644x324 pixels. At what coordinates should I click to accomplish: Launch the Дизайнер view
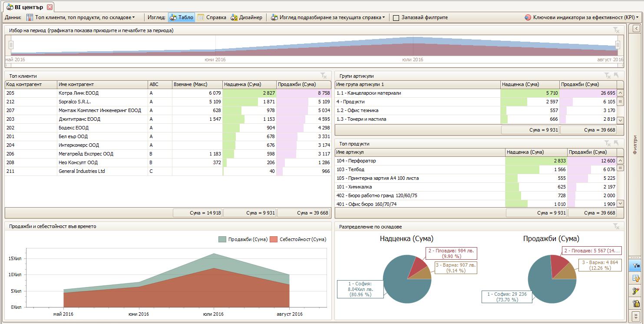246,17
